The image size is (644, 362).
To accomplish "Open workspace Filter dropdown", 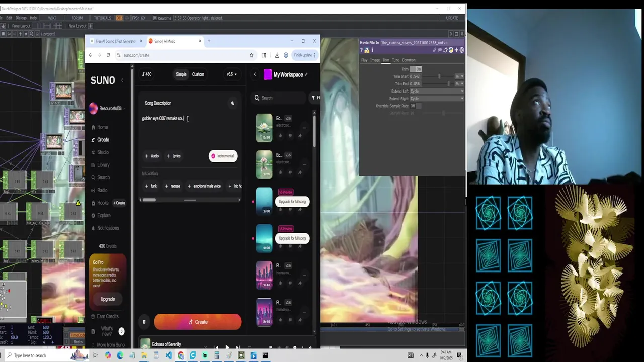I will [315, 98].
